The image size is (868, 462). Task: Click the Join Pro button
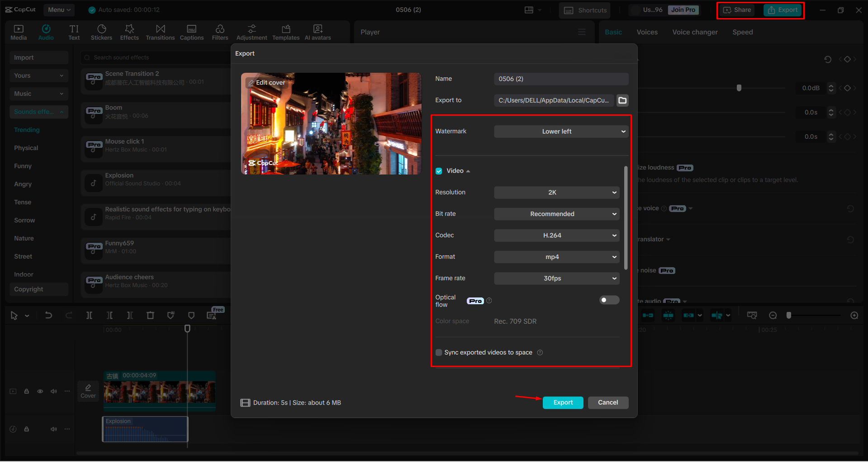coord(683,9)
